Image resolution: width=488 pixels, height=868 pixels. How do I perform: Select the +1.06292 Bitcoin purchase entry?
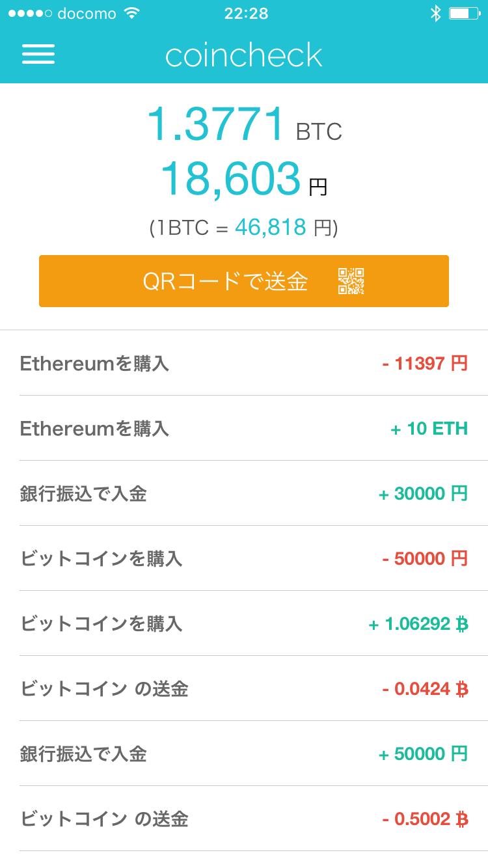tap(244, 623)
